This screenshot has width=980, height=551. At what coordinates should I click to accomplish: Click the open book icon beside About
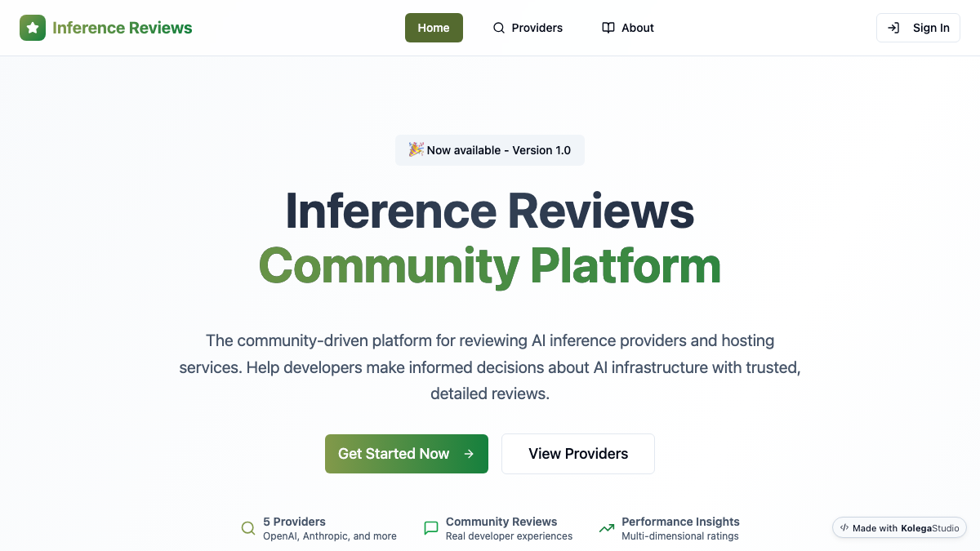[608, 28]
